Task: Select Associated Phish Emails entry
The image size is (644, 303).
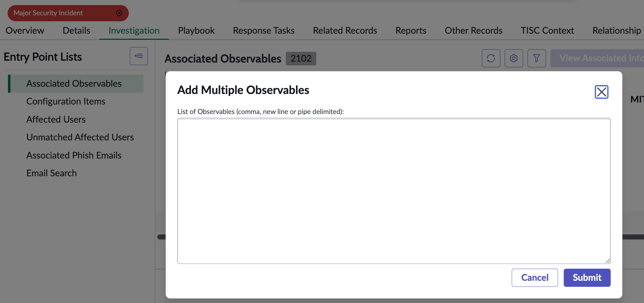Action: click(74, 155)
